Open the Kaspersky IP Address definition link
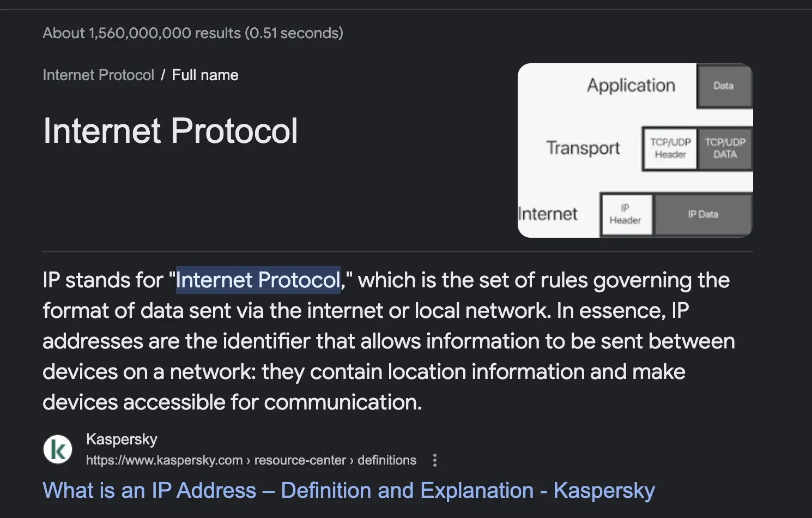812x518 pixels. (x=348, y=490)
